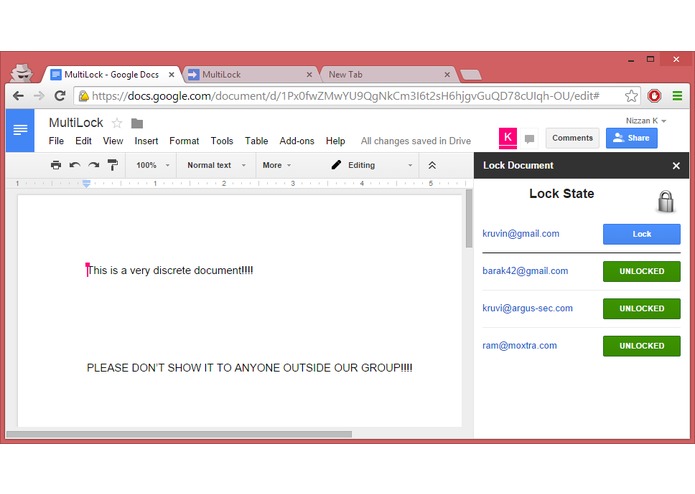This screenshot has width=695, height=494.
Task: Click the incognito spy icon
Action: tap(21, 73)
